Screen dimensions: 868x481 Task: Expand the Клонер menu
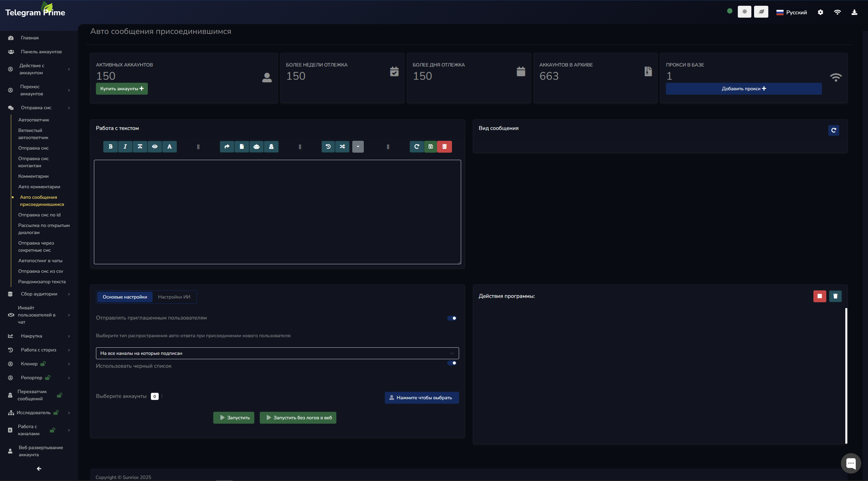coord(39,364)
